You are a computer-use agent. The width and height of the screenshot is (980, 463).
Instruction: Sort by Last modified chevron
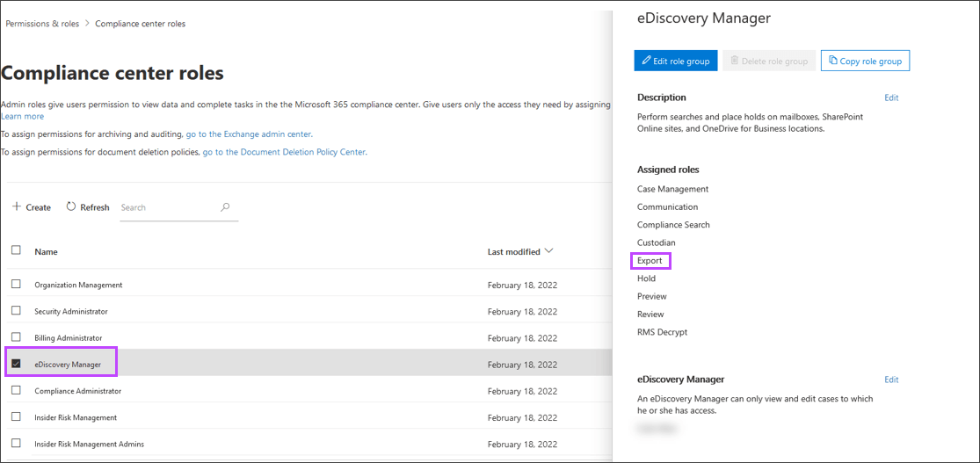click(549, 251)
